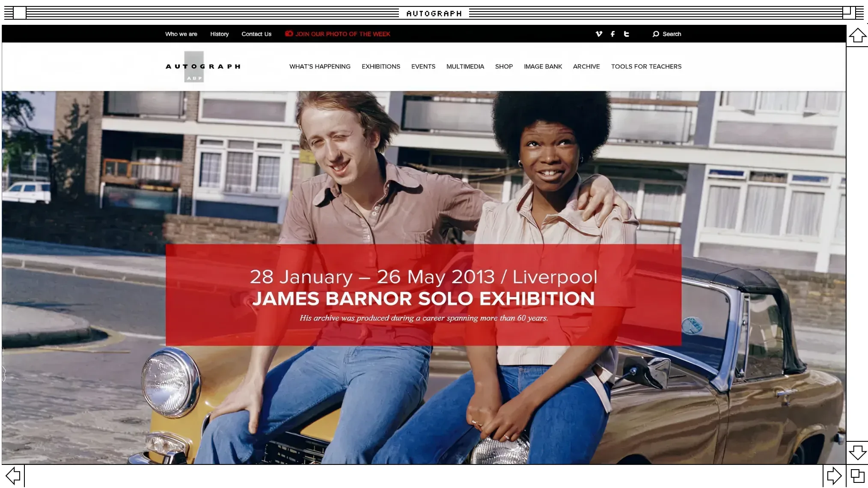Click the search magnifier icon
The width and height of the screenshot is (868, 488).
(655, 34)
